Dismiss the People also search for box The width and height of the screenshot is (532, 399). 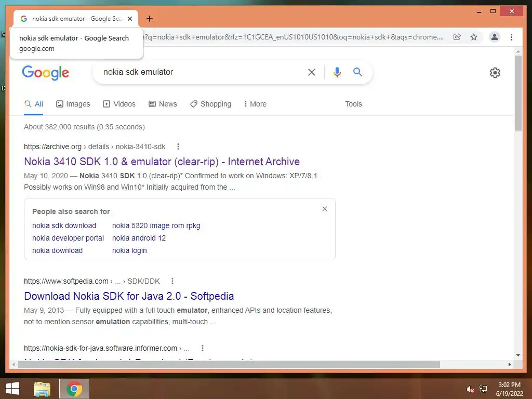324,209
